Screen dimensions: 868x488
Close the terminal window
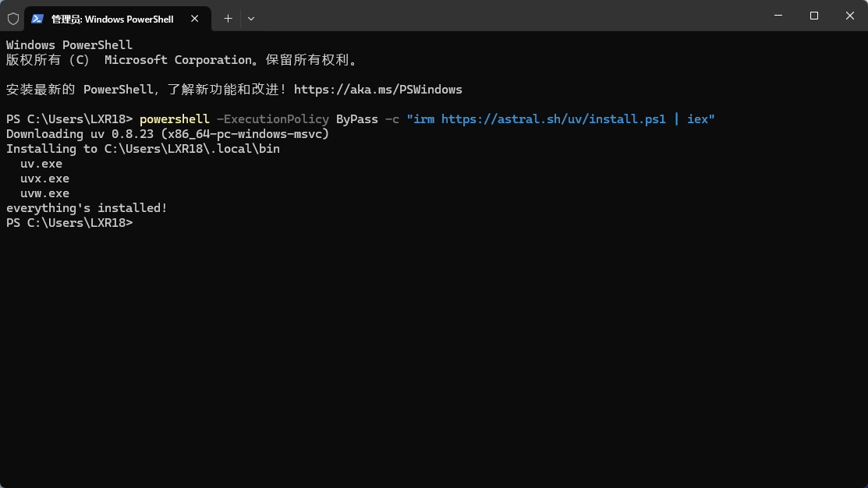click(x=850, y=16)
